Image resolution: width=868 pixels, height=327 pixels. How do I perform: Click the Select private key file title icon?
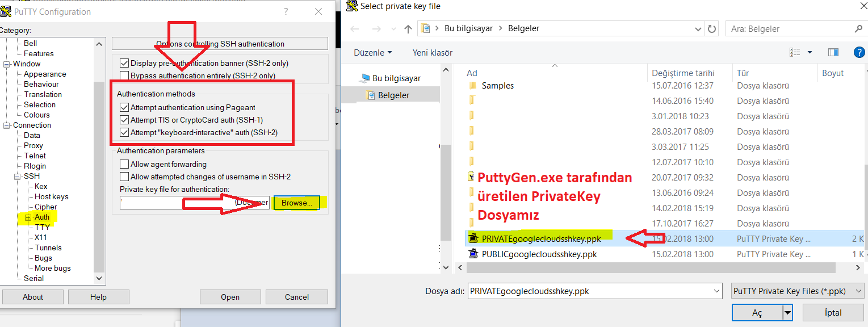coord(351,6)
